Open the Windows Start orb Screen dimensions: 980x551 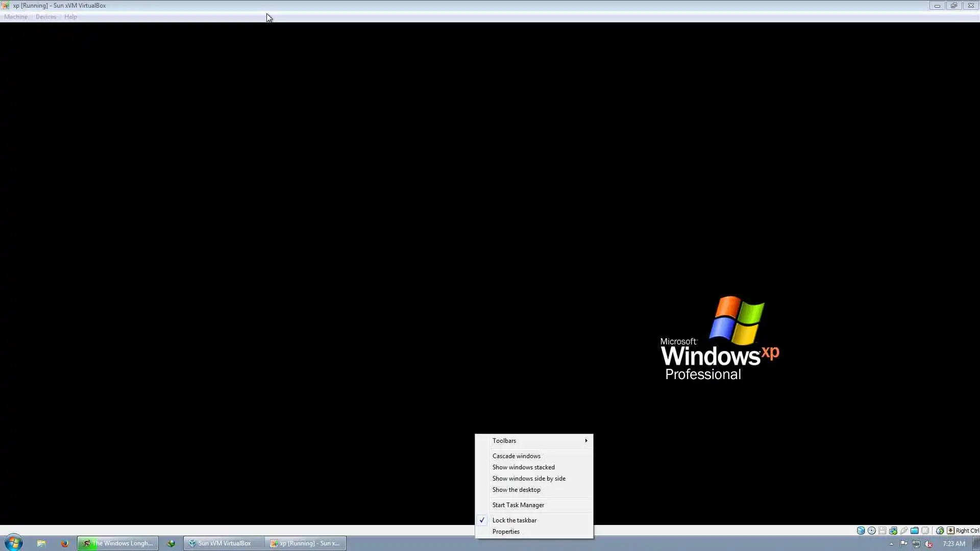tap(13, 543)
